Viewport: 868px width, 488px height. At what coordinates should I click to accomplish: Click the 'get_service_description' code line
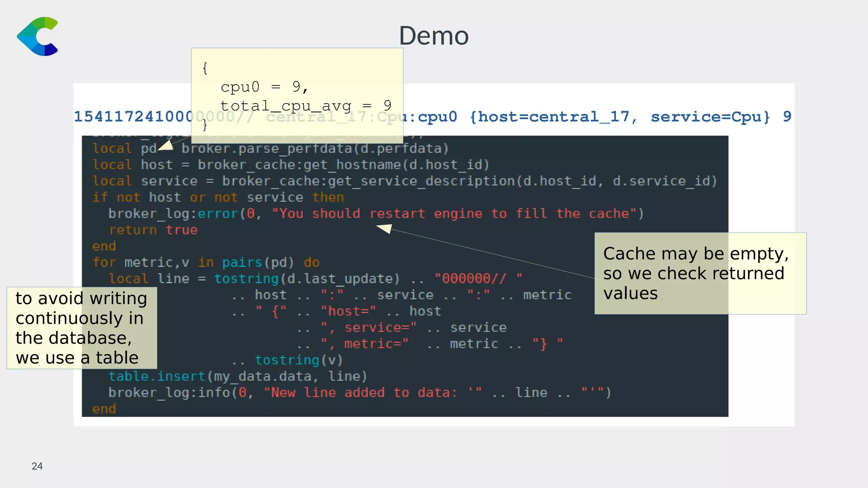[x=405, y=181]
